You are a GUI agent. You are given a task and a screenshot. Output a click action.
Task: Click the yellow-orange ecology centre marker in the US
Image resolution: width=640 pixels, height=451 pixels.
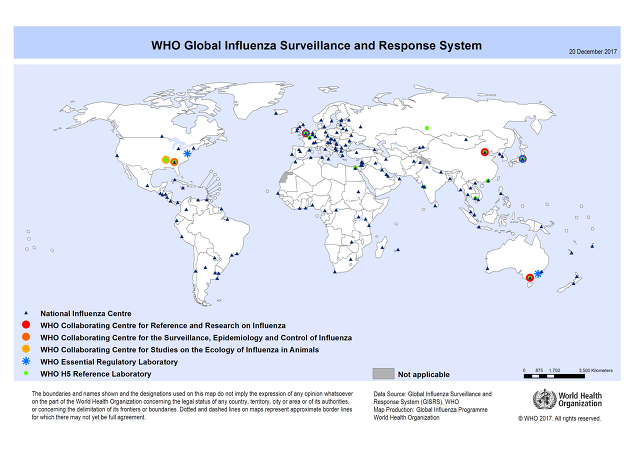pos(166,160)
